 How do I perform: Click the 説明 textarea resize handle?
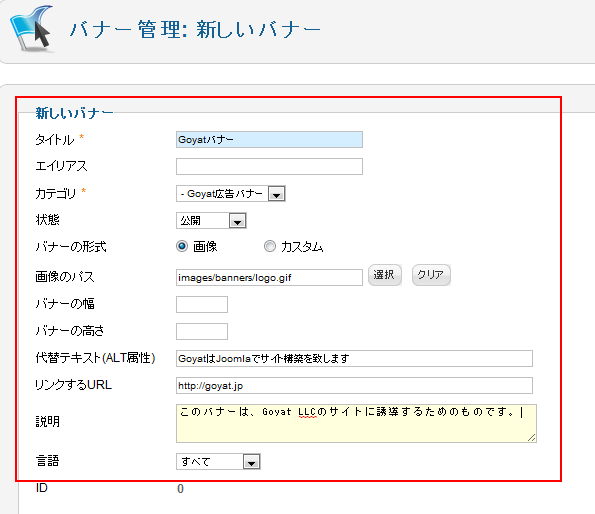pos(532,438)
